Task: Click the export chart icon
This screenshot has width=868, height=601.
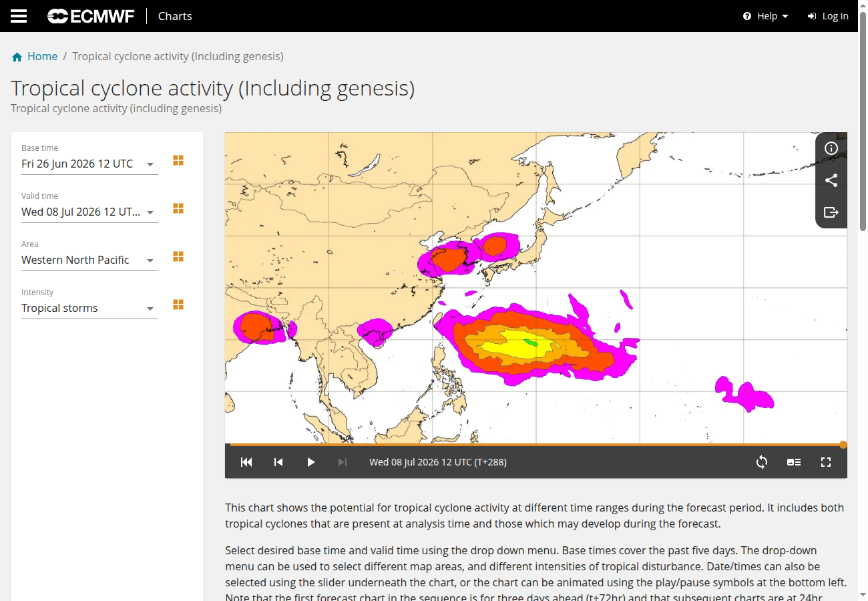Action: click(831, 212)
